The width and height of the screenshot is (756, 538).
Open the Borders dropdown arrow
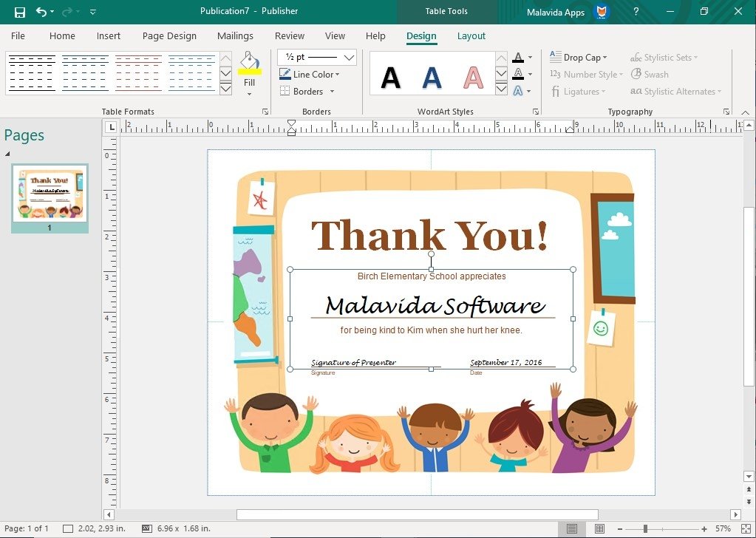click(x=332, y=92)
